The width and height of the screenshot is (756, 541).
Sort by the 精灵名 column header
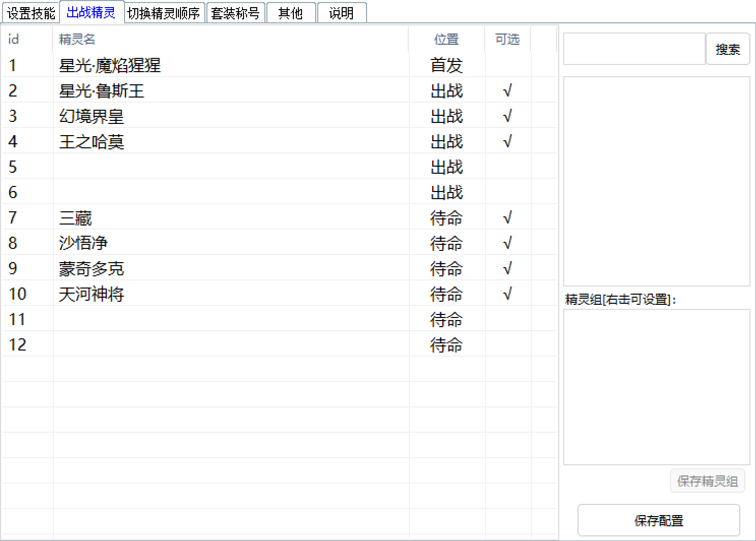[230, 39]
